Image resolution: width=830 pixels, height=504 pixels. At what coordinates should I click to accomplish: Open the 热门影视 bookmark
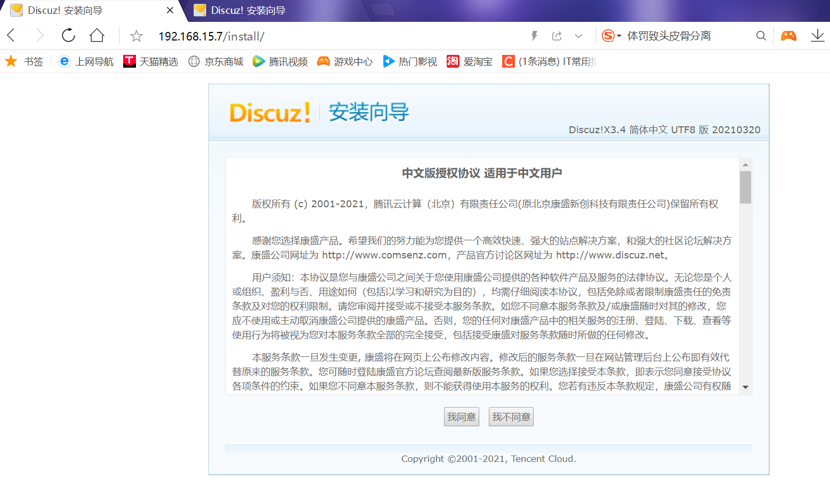point(410,61)
